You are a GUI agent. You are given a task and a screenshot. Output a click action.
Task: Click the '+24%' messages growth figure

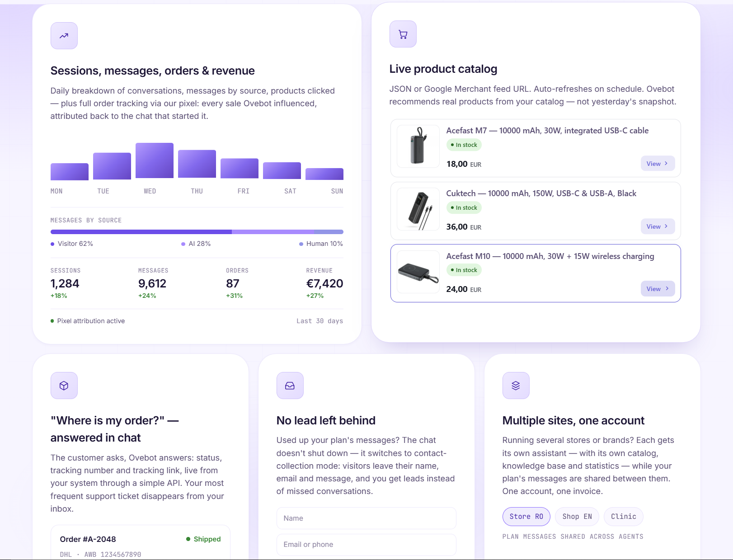147,296
